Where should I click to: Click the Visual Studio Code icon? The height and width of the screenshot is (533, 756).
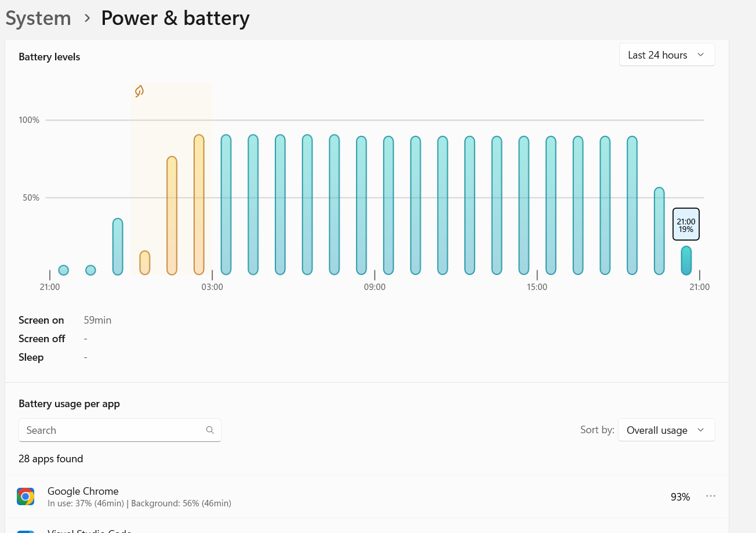[x=26, y=531]
